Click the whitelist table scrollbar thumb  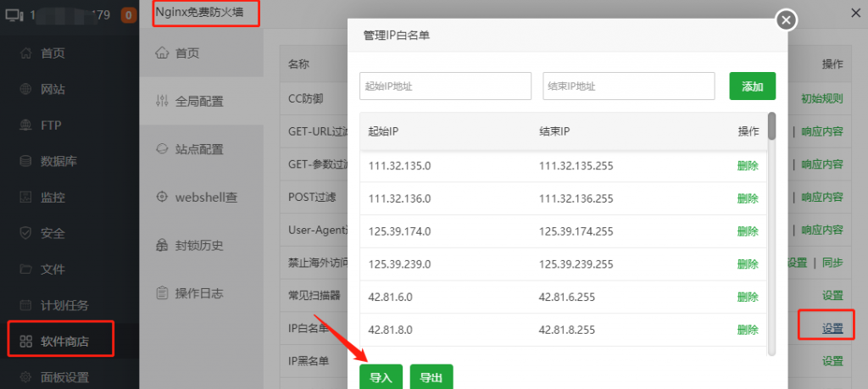(x=771, y=125)
